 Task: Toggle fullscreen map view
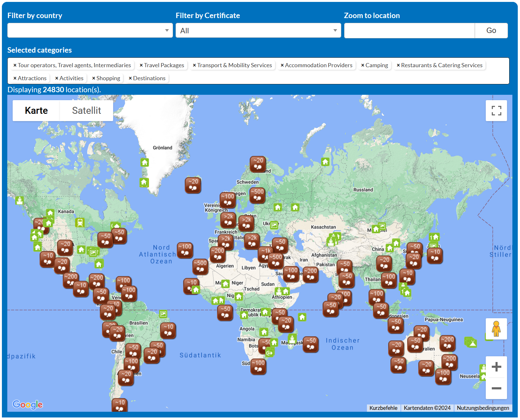coord(496,111)
